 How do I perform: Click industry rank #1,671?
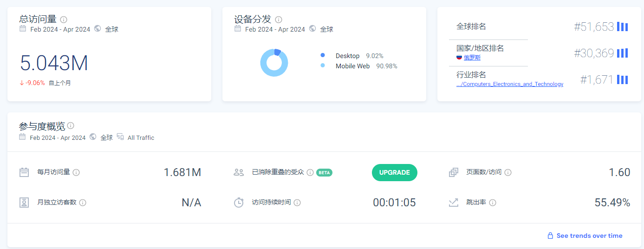click(597, 80)
